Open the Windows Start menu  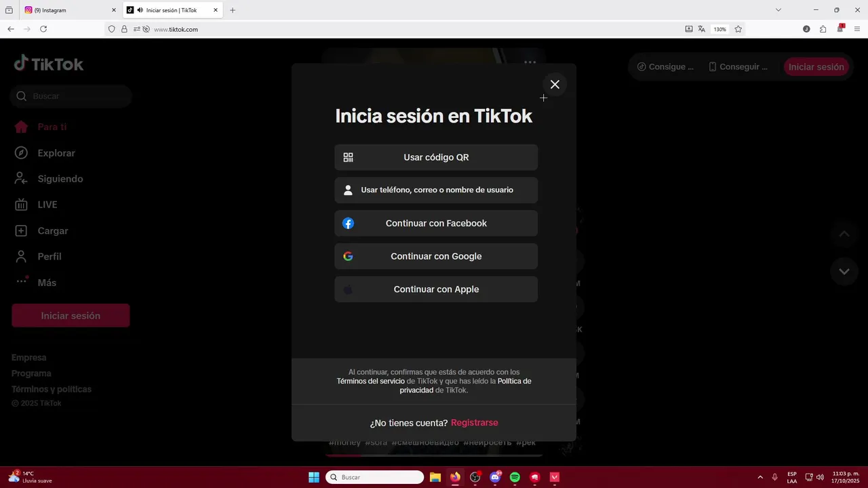pos(314,477)
